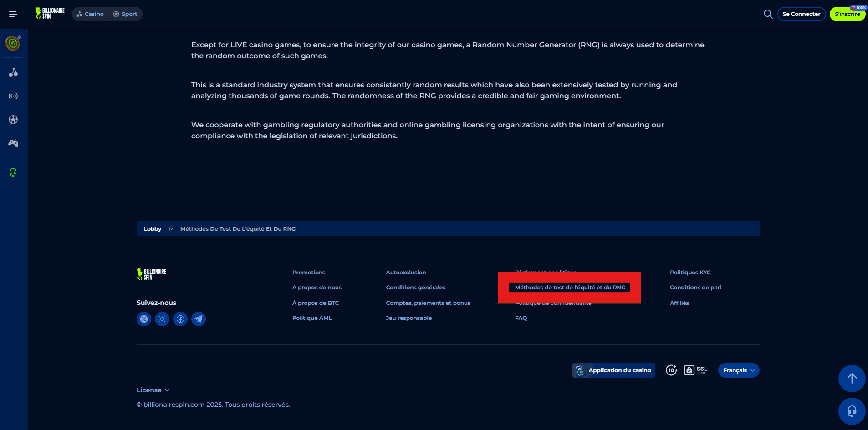Click Lobby in the breadcrumb
The image size is (868, 430).
point(153,229)
